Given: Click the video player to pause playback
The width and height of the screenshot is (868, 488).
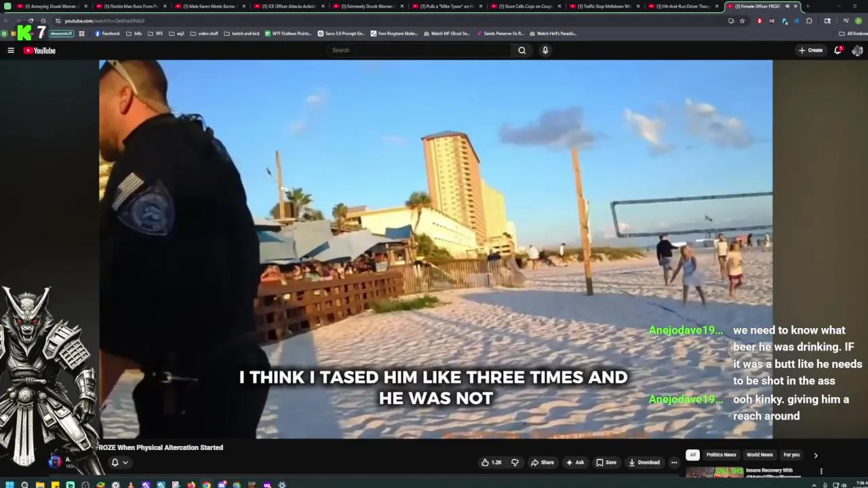Looking at the screenshot, I should 435,249.
